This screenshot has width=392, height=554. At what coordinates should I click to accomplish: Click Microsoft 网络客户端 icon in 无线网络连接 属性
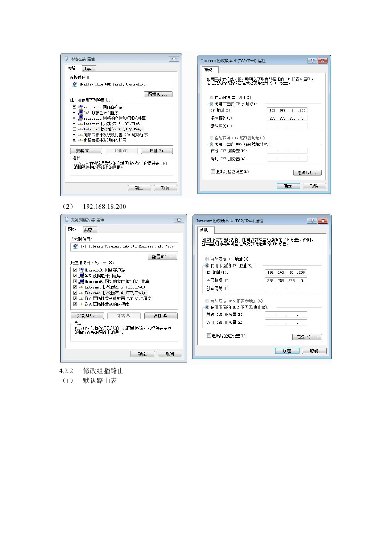pos(81,270)
